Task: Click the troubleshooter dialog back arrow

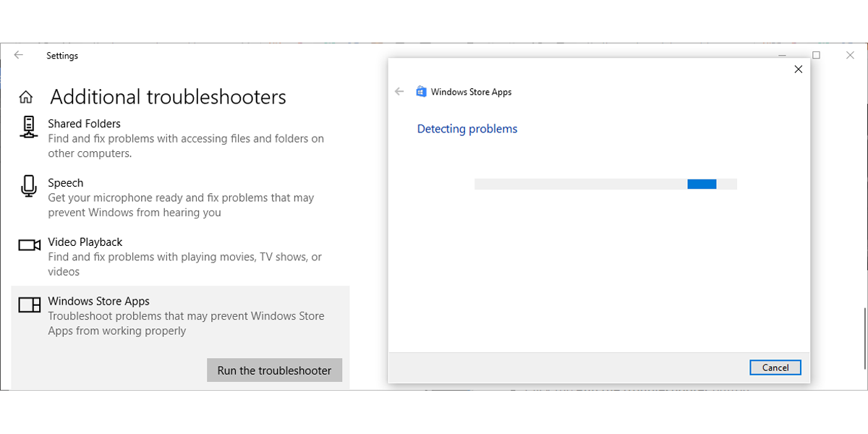Action: pyautogui.click(x=399, y=92)
